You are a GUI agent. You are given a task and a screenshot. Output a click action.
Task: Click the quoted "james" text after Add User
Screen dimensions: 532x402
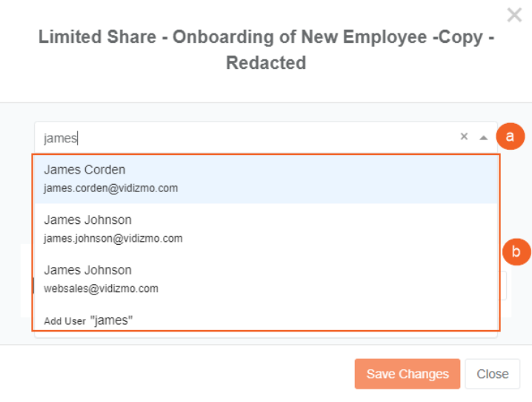tap(111, 320)
